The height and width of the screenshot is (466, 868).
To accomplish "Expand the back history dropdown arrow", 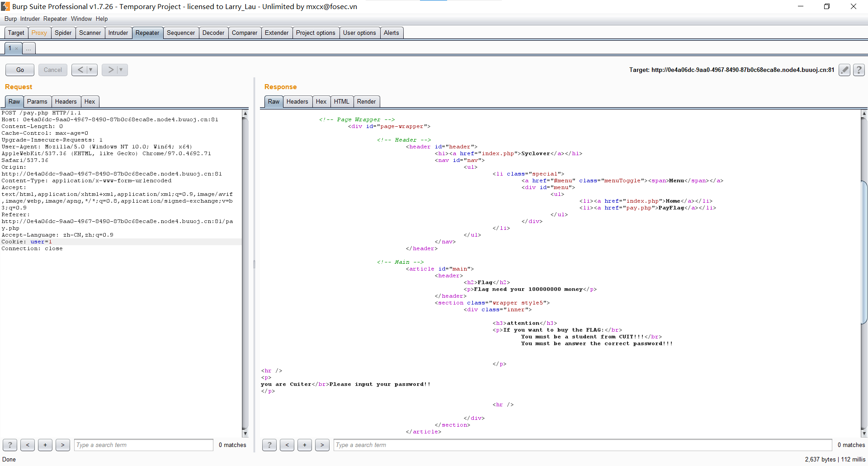I will (91, 70).
